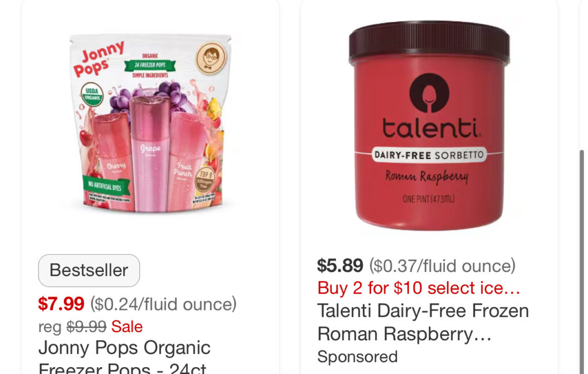Open the Talenti Dairy-Free Frozen Roman Raspberry title
The image size is (588, 374).
(x=423, y=322)
